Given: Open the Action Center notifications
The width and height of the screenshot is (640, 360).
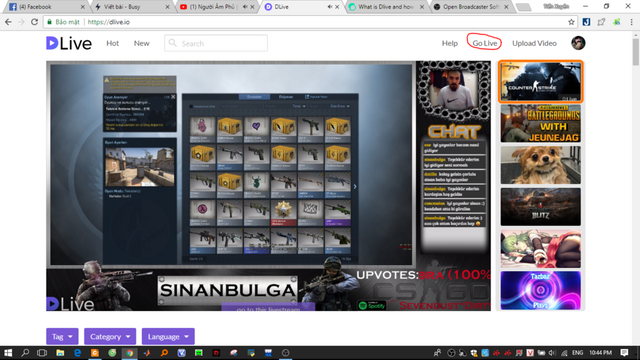Looking at the screenshot, I should coord(624,353).
